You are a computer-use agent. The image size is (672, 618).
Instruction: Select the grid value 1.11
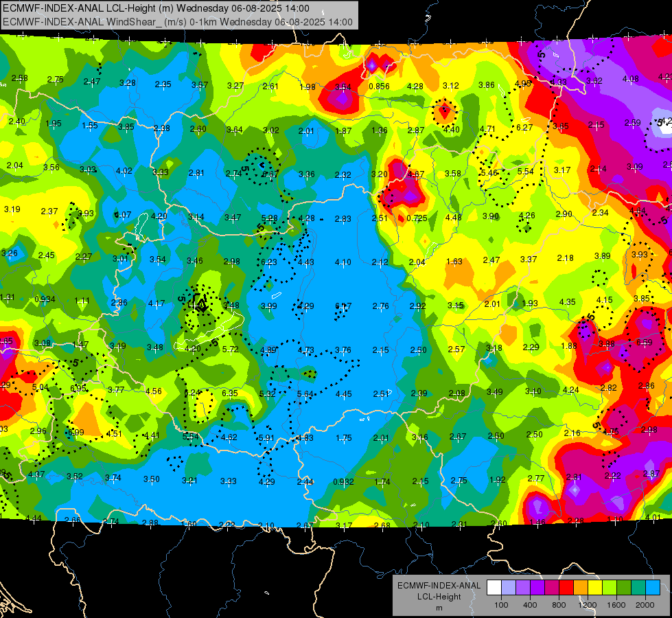coord(82,301)
